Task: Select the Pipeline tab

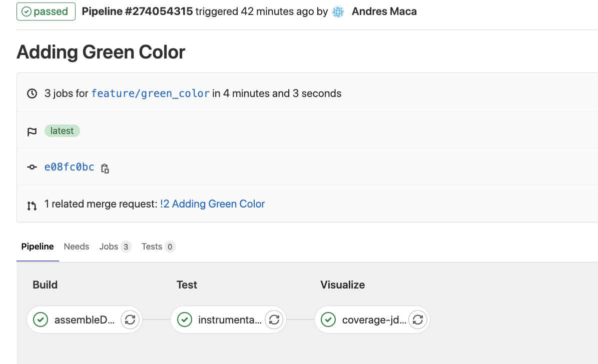Action: [38, 246]
